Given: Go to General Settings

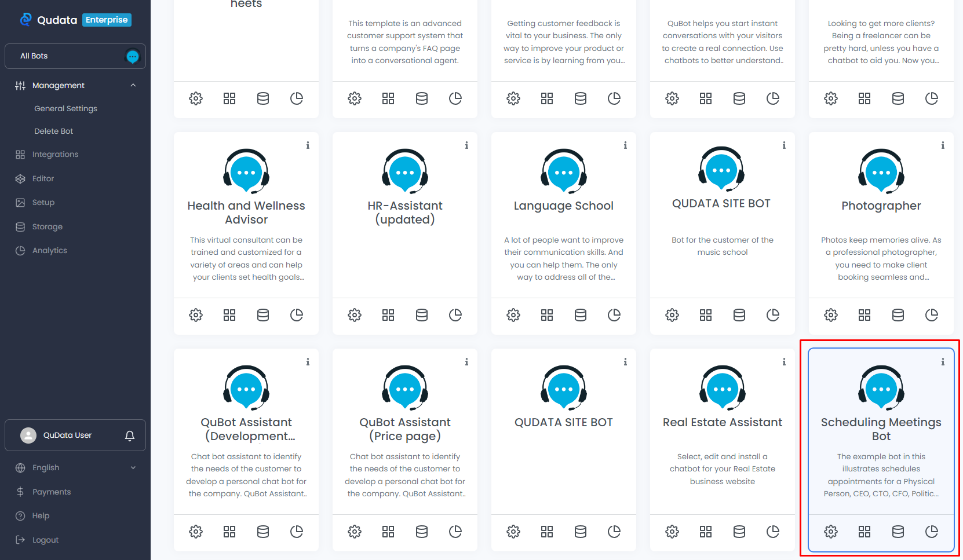Looking at the screenshot, I should 65,108.
